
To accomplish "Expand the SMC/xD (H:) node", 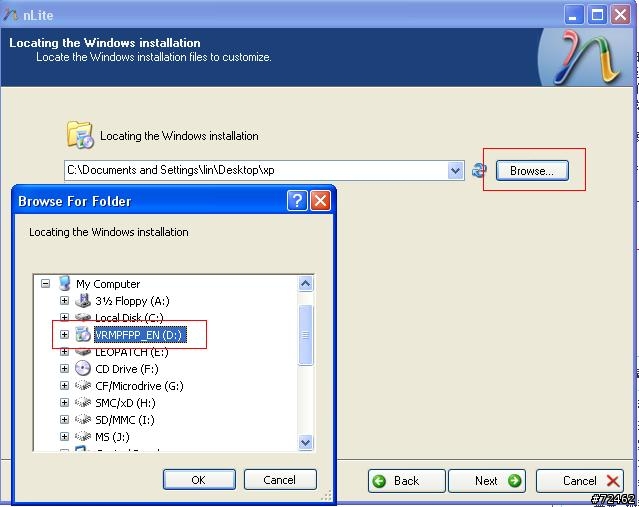I will [64, 402].
